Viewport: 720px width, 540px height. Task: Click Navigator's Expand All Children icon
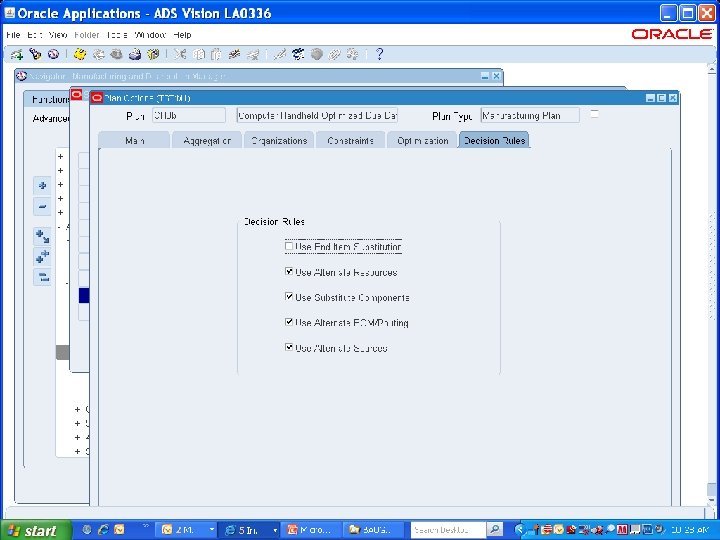point(42,236)
